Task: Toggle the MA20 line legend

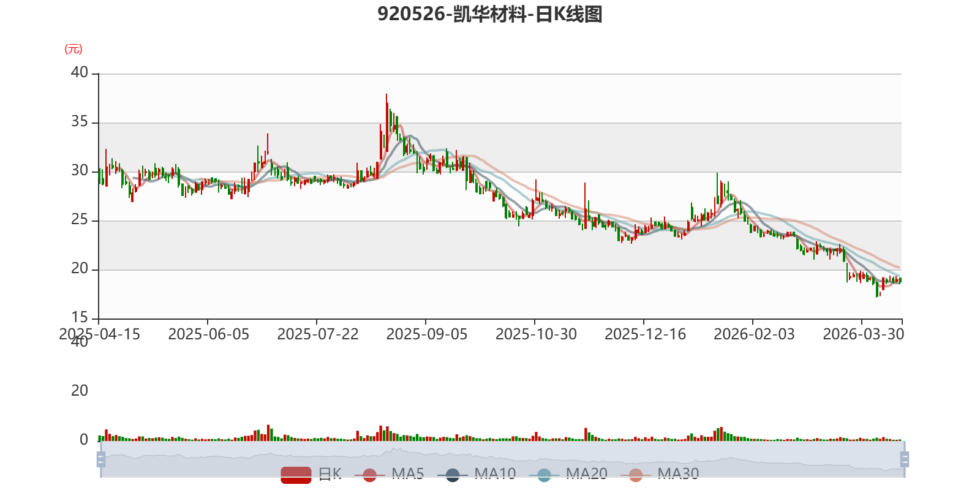Action: point(568,474)
